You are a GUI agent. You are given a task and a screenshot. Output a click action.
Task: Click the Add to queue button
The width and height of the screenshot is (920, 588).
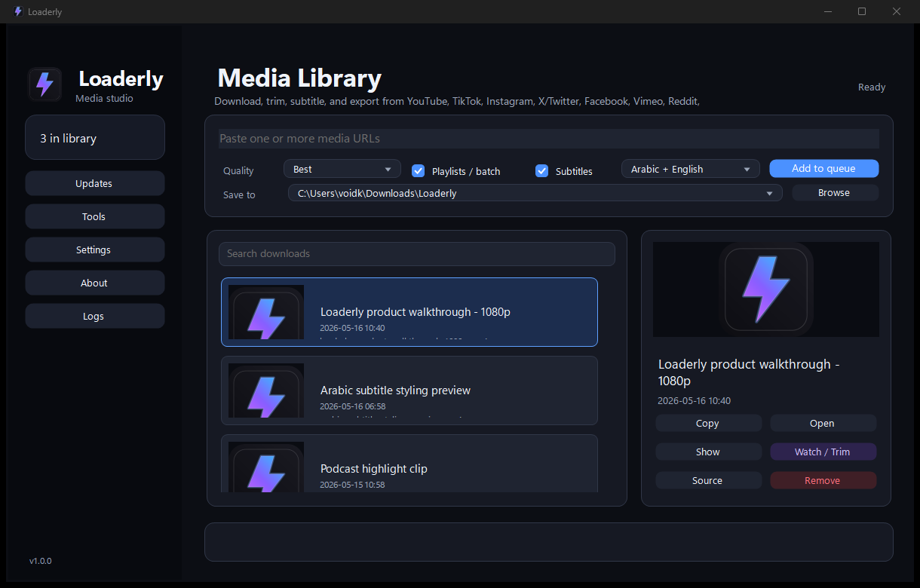click(823, 168)
